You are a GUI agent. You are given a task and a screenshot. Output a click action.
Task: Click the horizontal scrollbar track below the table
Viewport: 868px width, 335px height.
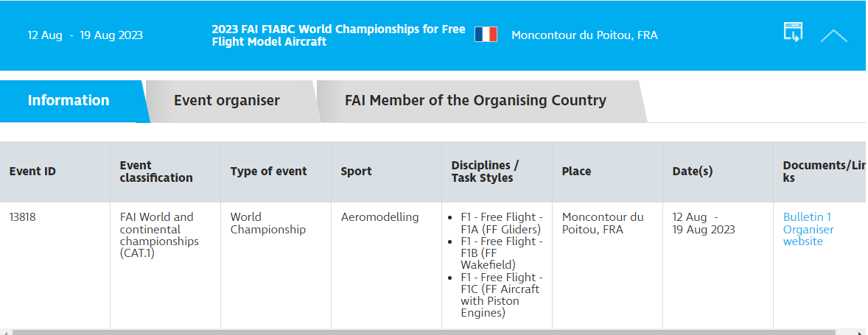(434, 332)
